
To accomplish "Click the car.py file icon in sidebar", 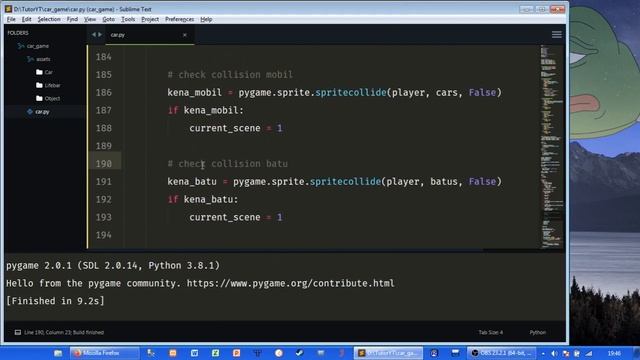I will tap(29, 111).
